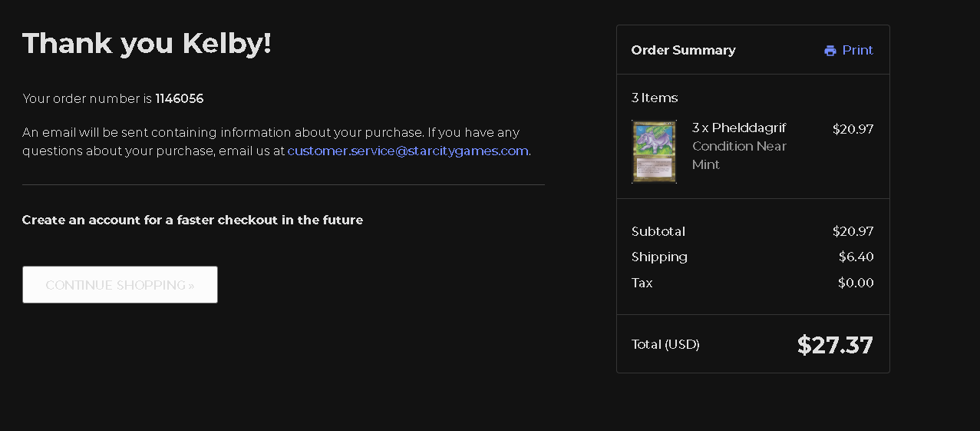
Task: Click the "3 x Phelddagrif" item name
Action: pos(739,128)
